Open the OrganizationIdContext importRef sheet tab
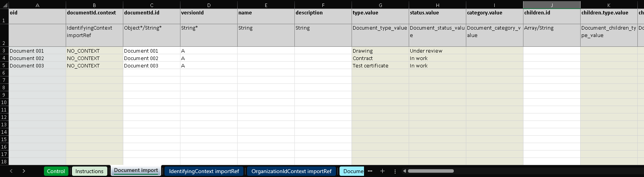This screenshot has height=177, width=644. tap(291, 171)
